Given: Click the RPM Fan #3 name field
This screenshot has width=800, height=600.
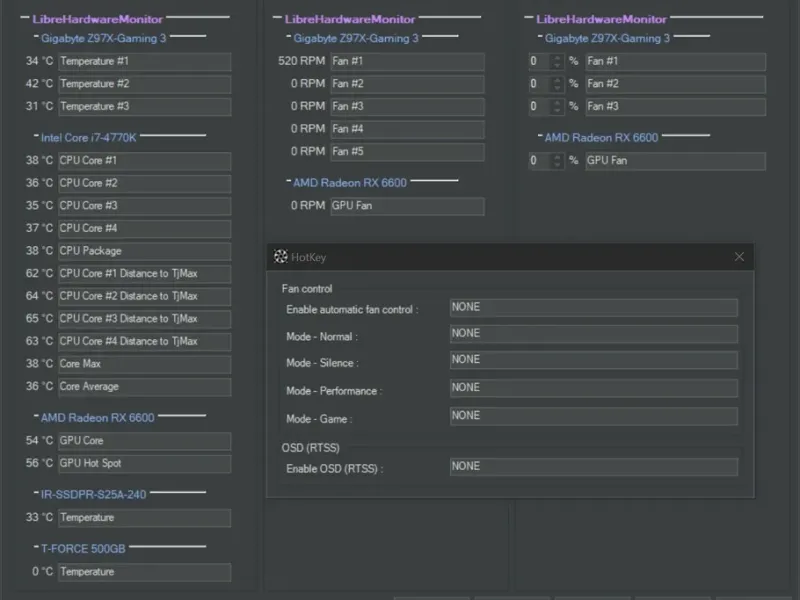Looking at the screenshot, I should click(407, 107).
